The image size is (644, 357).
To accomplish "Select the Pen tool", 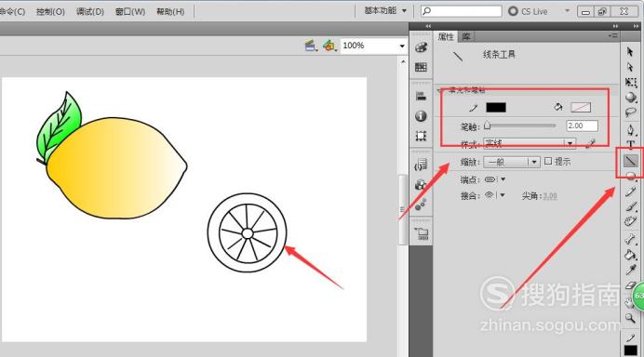I will (x=630, y=130).
